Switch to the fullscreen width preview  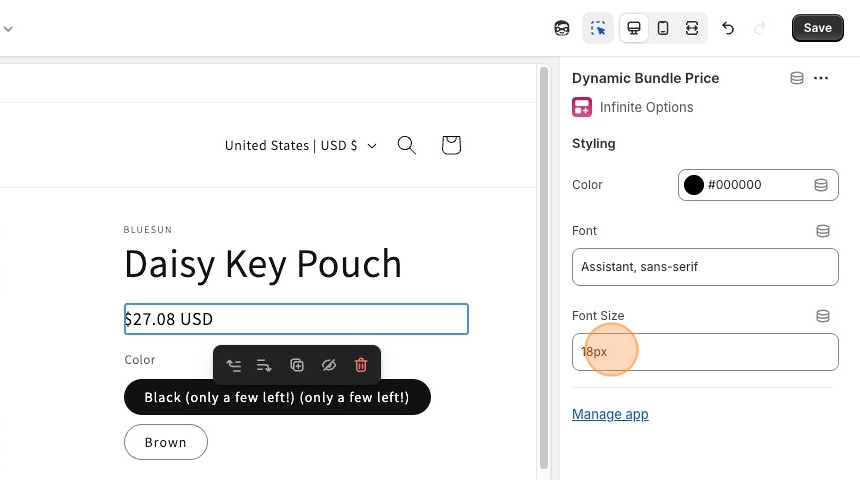692,28
